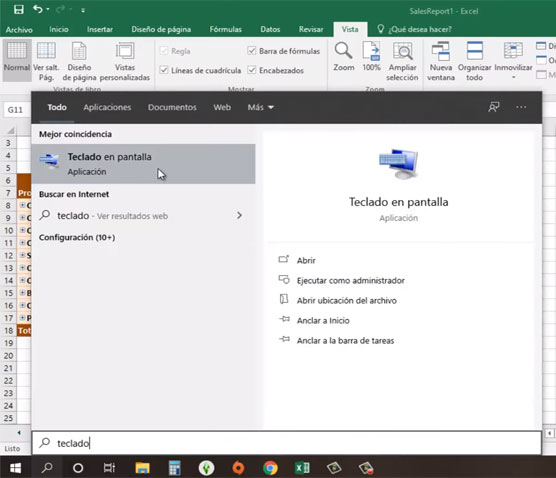The image size is (556, 478).
Task: Click the teclado search input field
Action: click(287, 443)
